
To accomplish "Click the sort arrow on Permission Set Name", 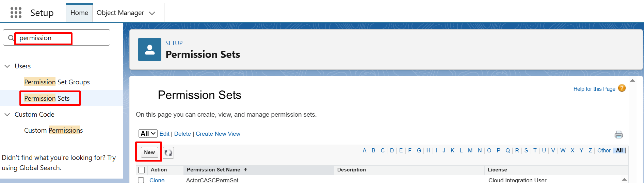I will point(245,169).
